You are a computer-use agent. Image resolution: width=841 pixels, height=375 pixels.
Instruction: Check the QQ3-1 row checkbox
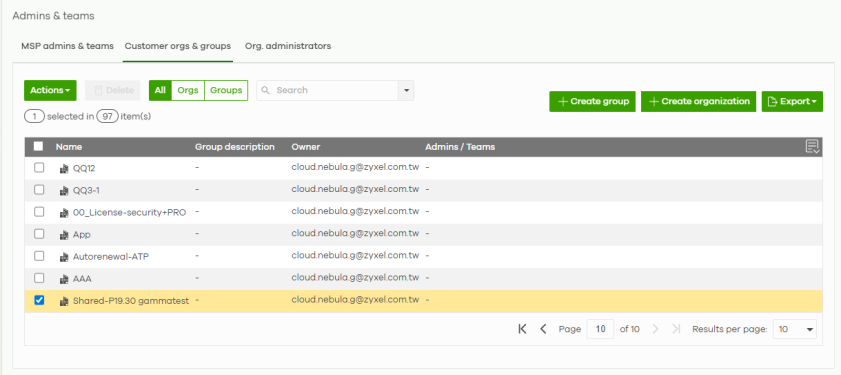[39, 189]
